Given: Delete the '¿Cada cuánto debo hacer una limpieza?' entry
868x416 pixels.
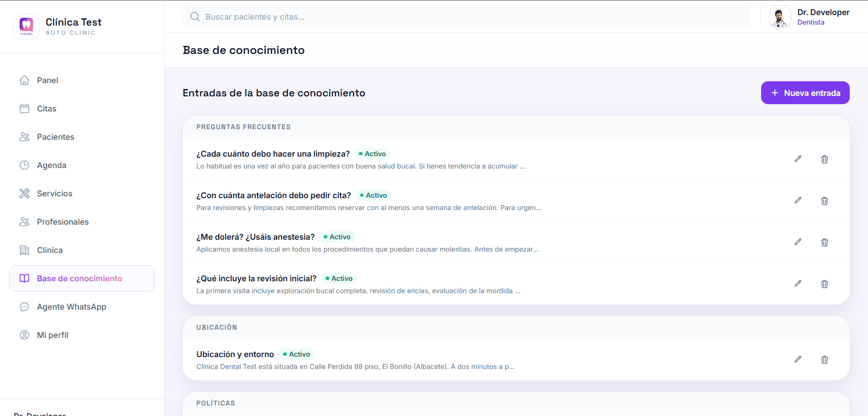Looking at the screenshot, I should coord(825,159).
